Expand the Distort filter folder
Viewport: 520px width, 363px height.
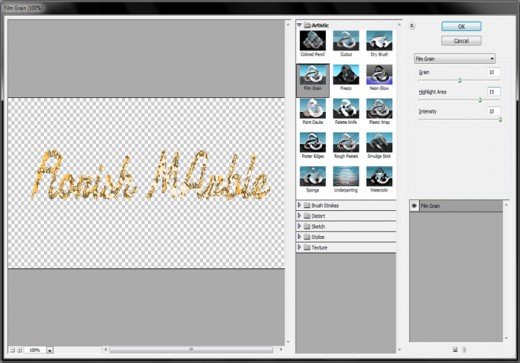(x=299, y=216)
